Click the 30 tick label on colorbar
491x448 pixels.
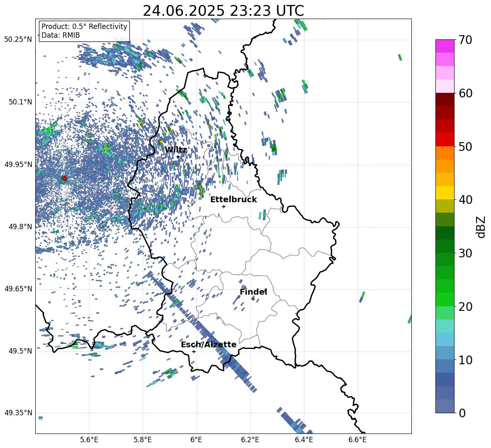(465, 253)
